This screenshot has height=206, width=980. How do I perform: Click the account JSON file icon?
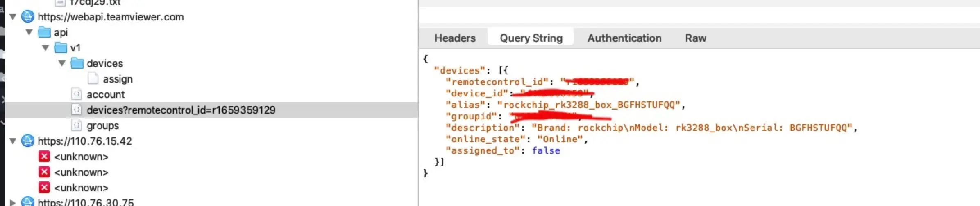tap(77, 94)
